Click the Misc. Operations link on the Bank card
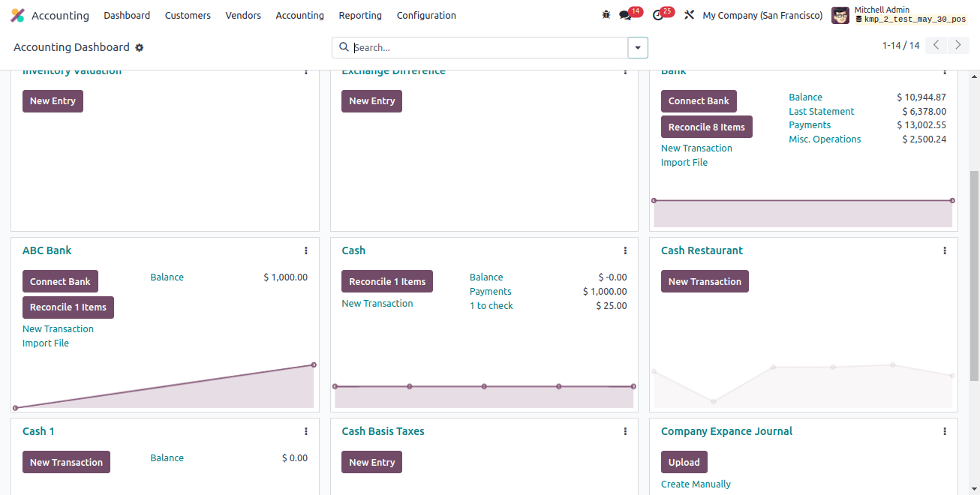Screen dimensions: 980x495 (x=825, y=139)
